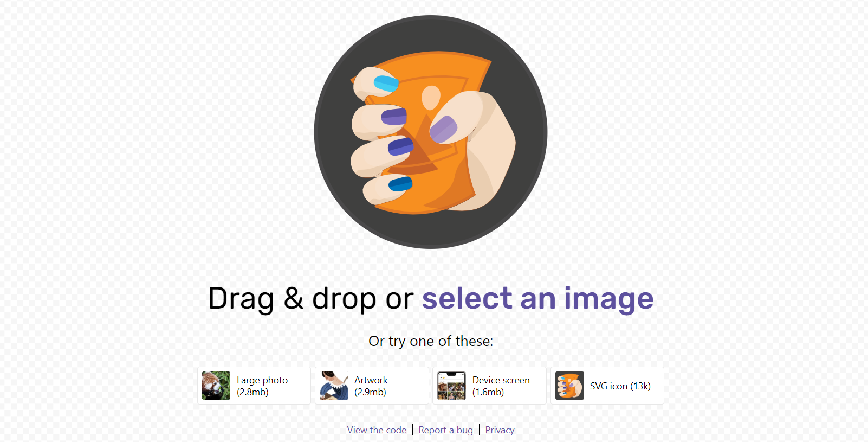
Task: Choose the Device screen (1.6mb) sample
Action: (x=490, y=386)
